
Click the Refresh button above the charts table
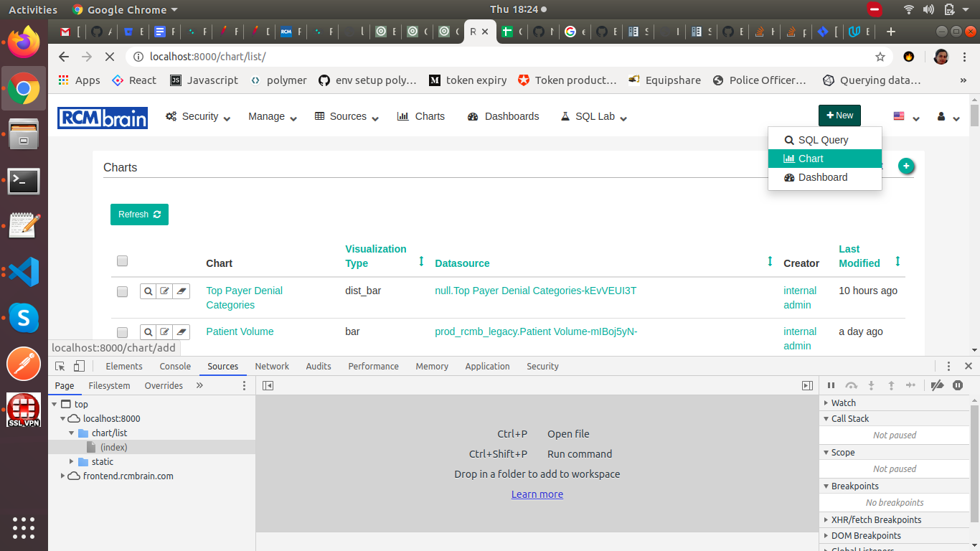[x=139, y=214]
